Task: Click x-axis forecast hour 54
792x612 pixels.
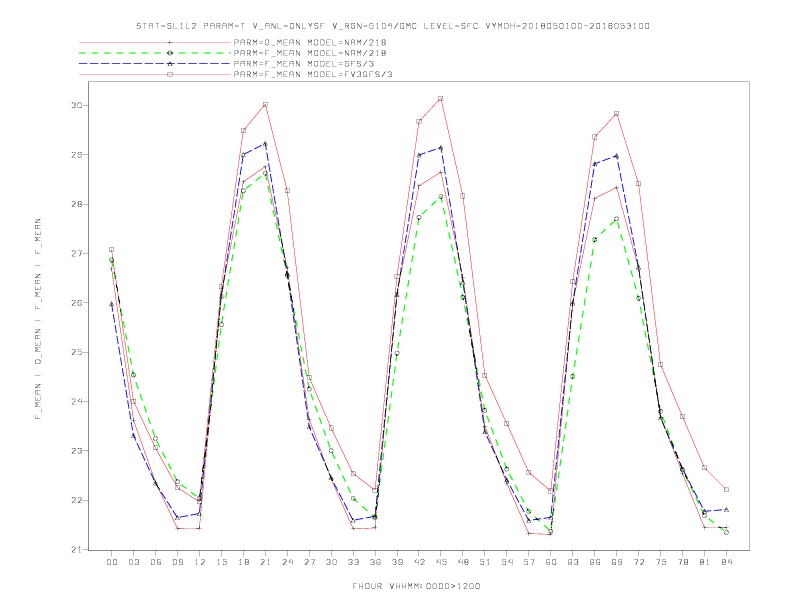Action: point(507,562)
